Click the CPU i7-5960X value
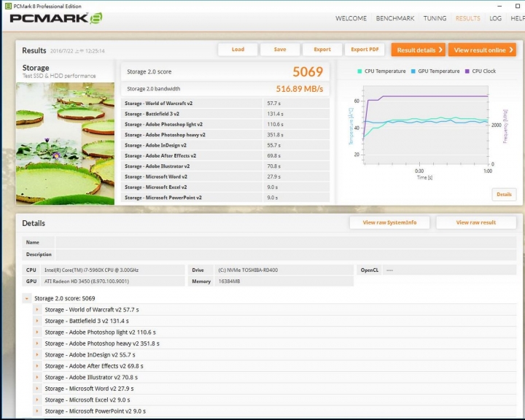The image size is (525, 420). (91, 270)
